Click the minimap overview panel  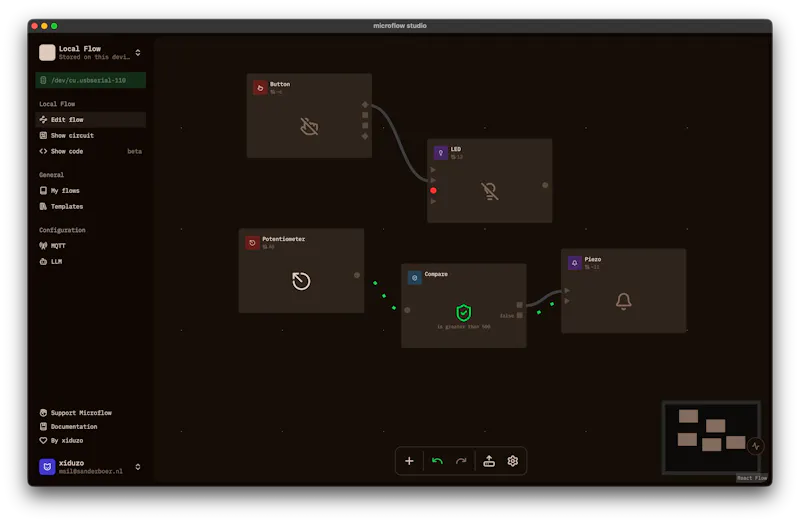tap(711, 438)
